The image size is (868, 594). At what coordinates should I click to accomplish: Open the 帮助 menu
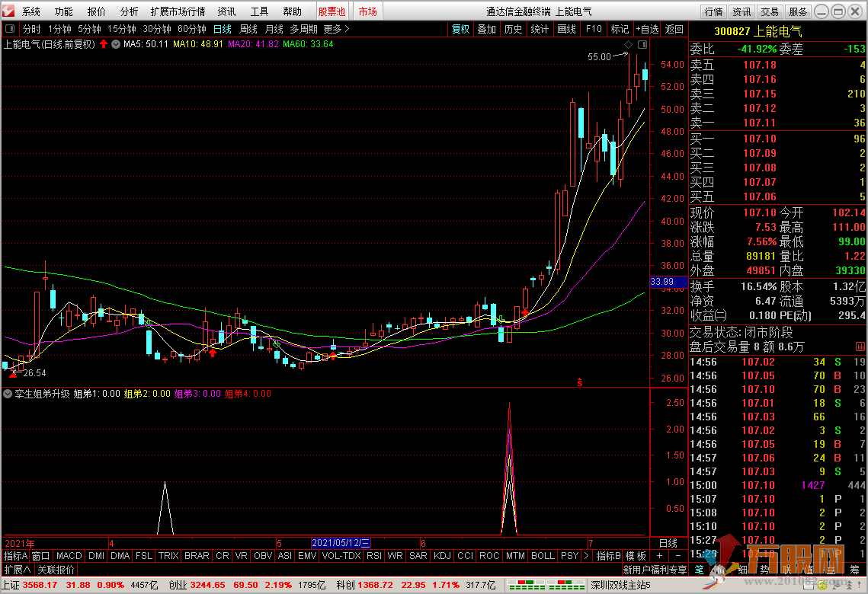coord(292,11)
